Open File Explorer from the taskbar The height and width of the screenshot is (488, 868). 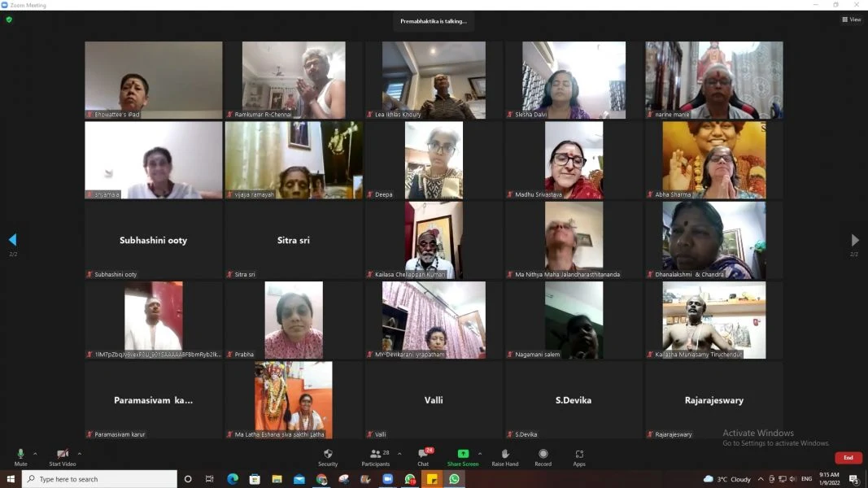point(277,478)
